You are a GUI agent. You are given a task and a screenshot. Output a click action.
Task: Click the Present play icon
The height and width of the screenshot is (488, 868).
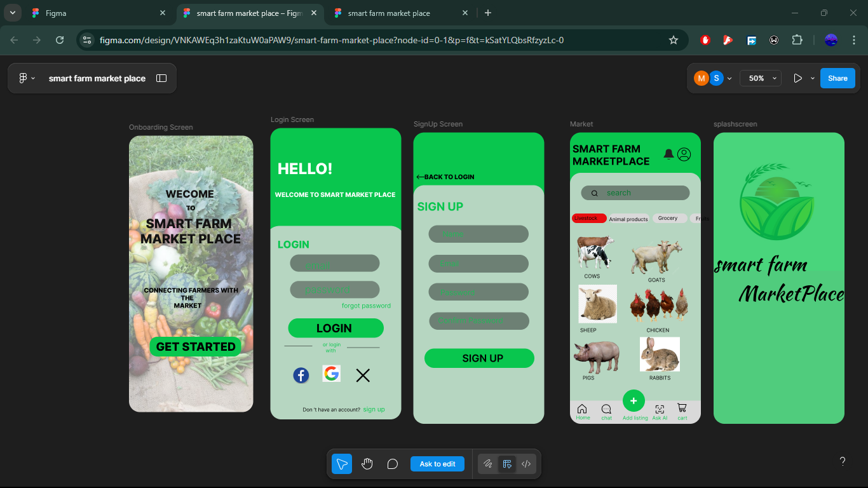[797, 78]
